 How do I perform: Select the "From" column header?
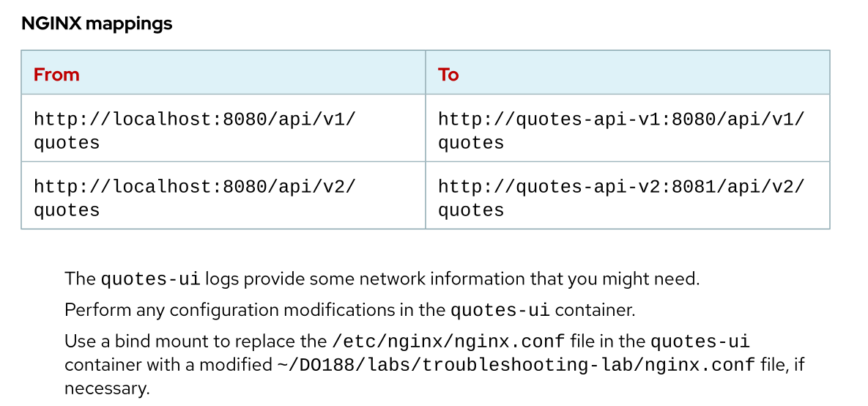click(x=56, y=75)
